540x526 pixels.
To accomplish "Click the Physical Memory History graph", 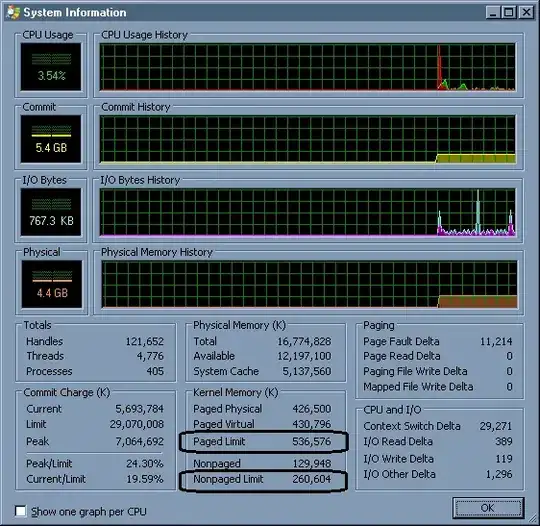I will [309, 285].
